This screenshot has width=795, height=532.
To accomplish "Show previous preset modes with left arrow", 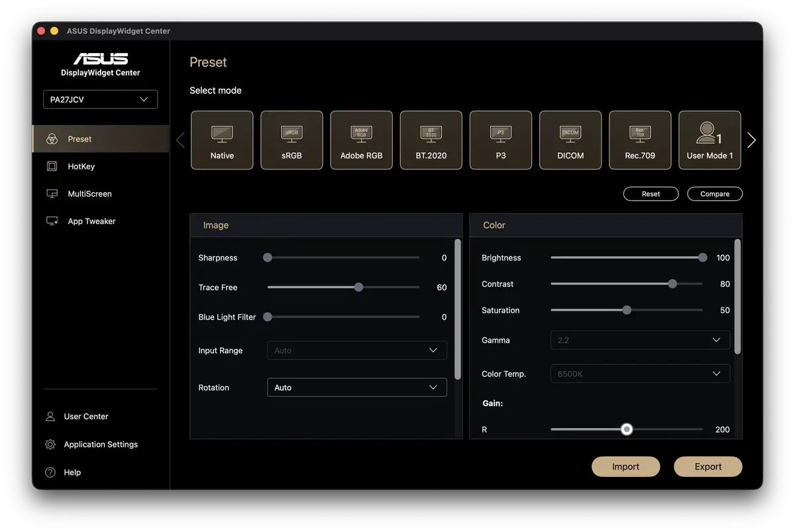I will click(x=180, y=140).
